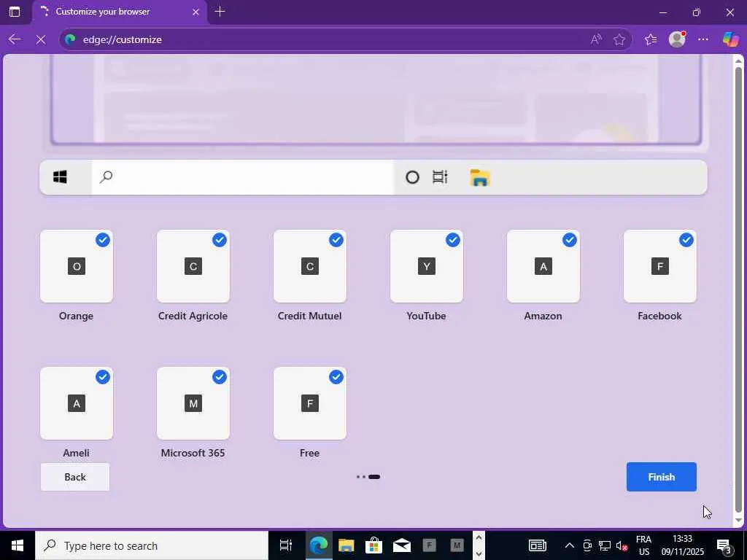
Task: Open a new tab with plus button
Action: tap(220, 12)
